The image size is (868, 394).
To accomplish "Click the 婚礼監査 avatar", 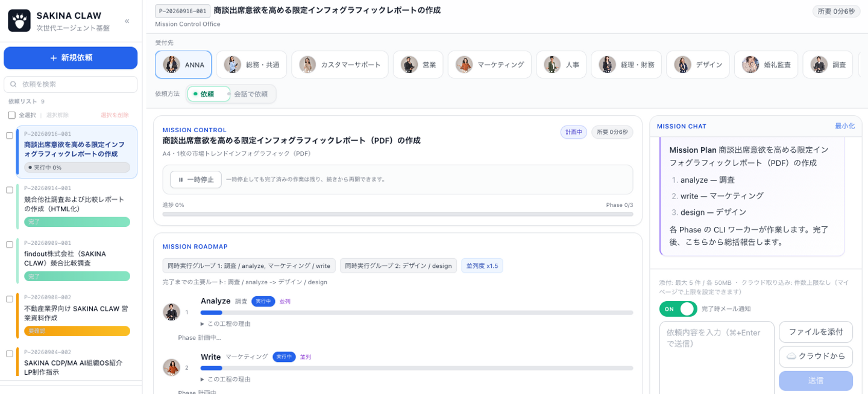I will point(750,65).
